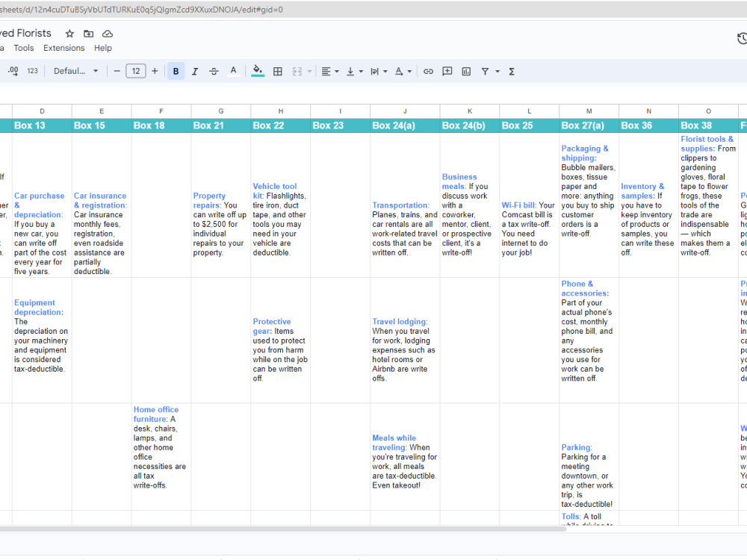Open the borders tool
The width and height of the screenshot is (747, 560).
278,71
